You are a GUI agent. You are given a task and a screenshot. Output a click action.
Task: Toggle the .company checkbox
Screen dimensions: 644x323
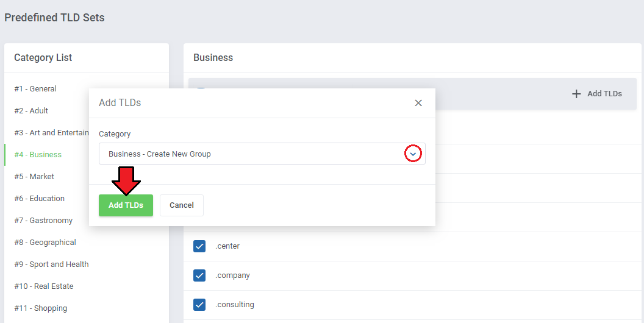(199, 275)
